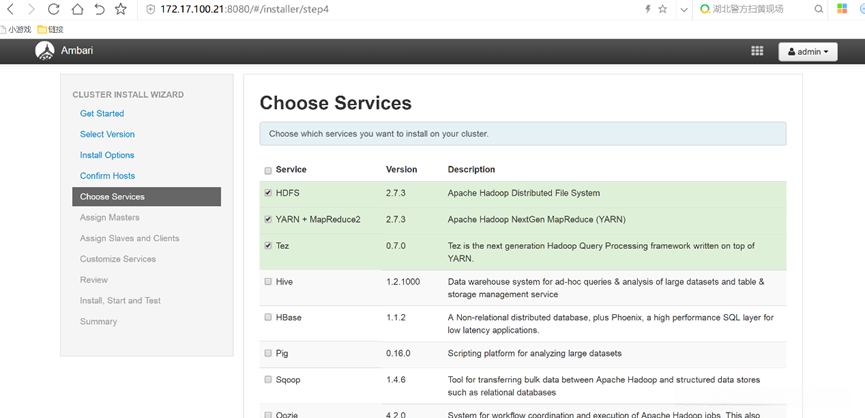Go to Get Started step

102,114
